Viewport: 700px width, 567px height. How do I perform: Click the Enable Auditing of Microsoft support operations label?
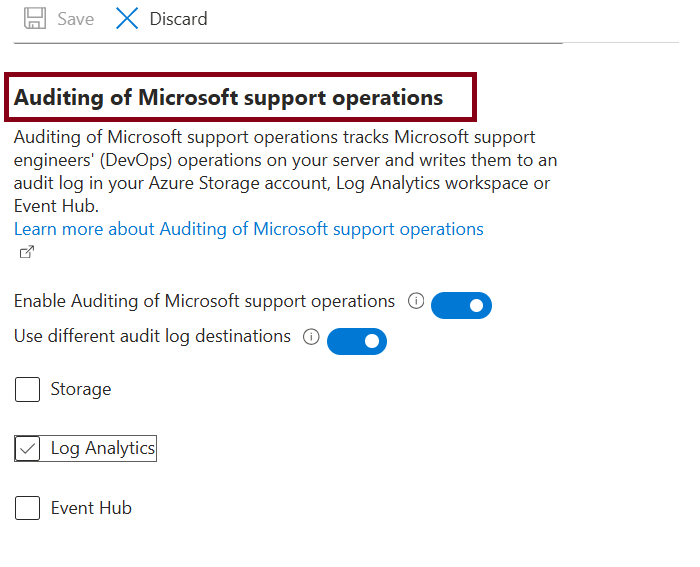point(205,301)
